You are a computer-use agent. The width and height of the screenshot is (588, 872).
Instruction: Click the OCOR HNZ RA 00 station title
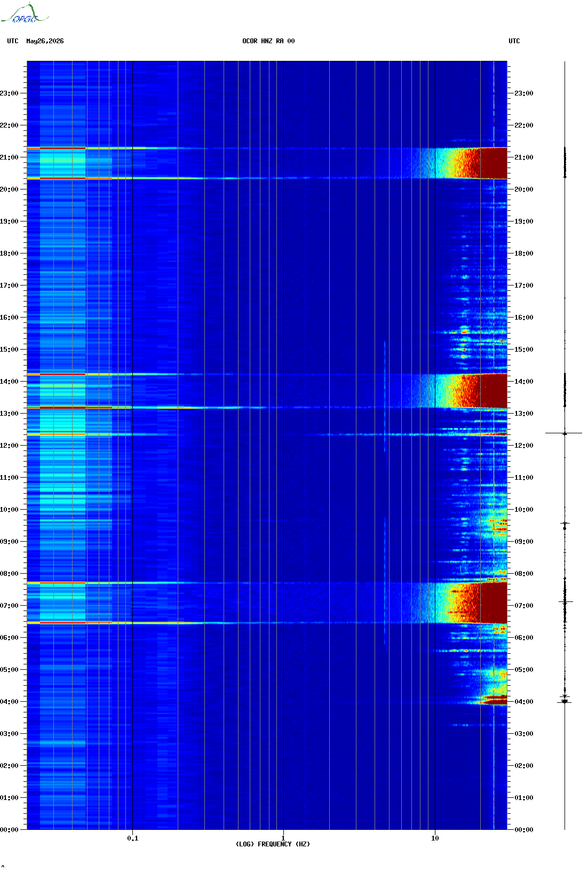[x=268, y=41]
